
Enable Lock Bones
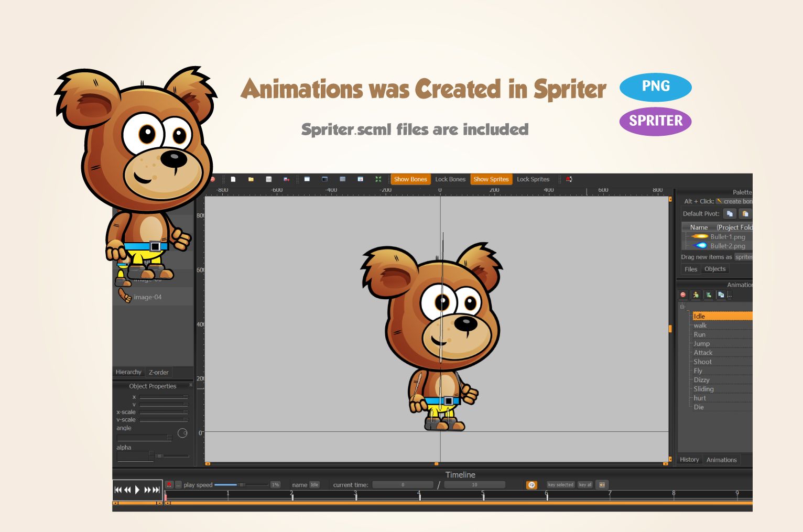450,179
